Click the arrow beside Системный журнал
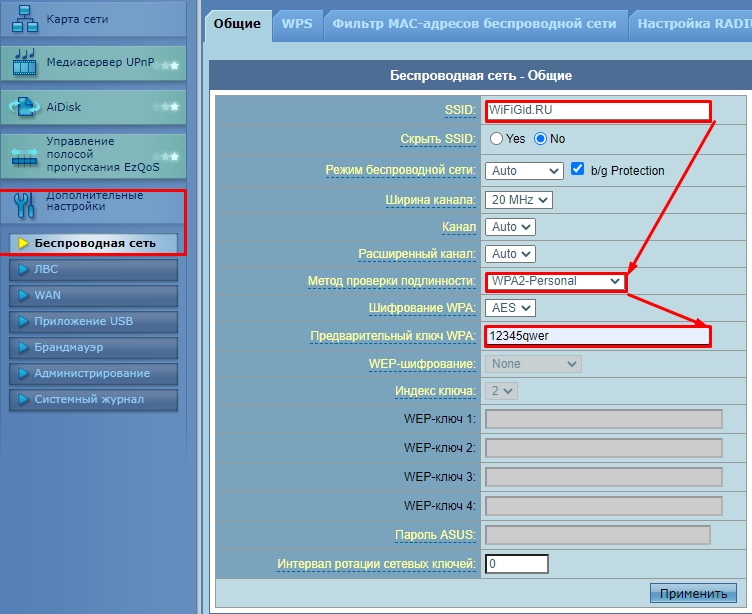Viewport: 752px width, 614px height. [23, 399]
